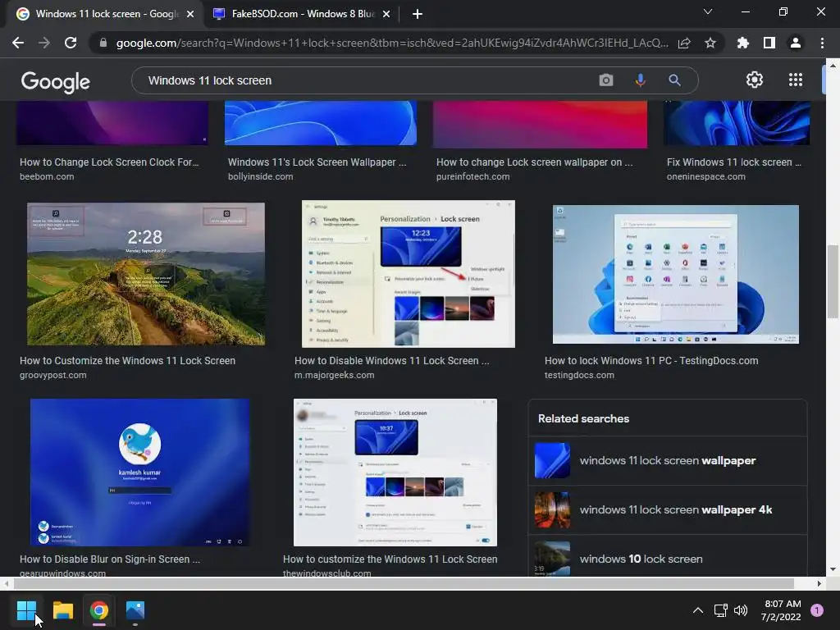Open tab search dropdown arrow

point(708,11)
